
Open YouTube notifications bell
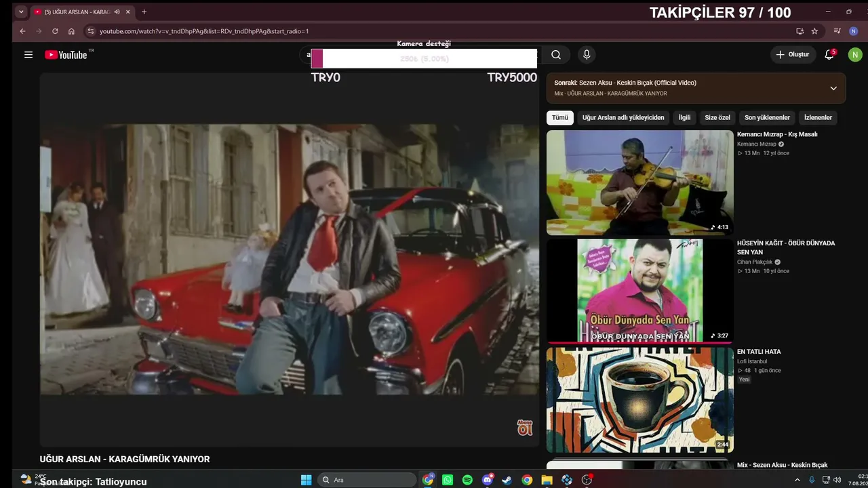click(x=829, y=55)
